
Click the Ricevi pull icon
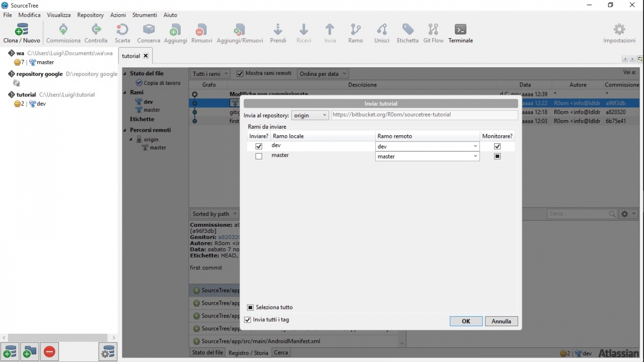(304, 33)
